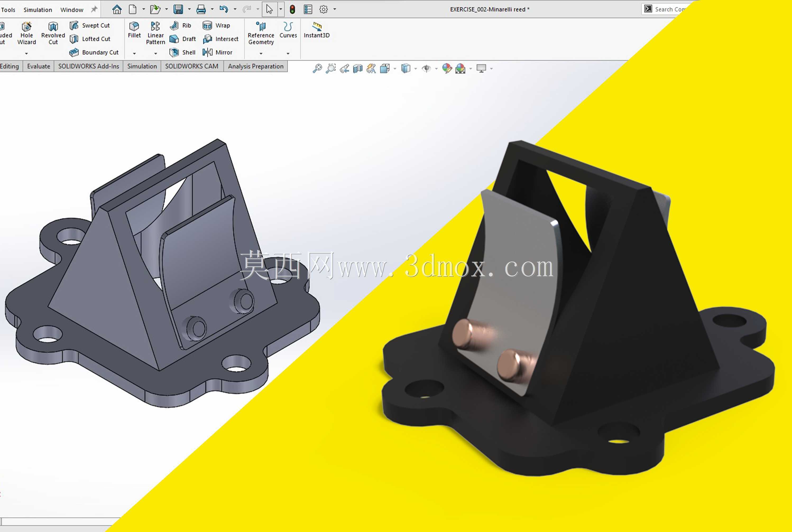This screenshot has height=532, width=792.
Task: Expand the Print dropdown arrow
Action: click(212, 10)
